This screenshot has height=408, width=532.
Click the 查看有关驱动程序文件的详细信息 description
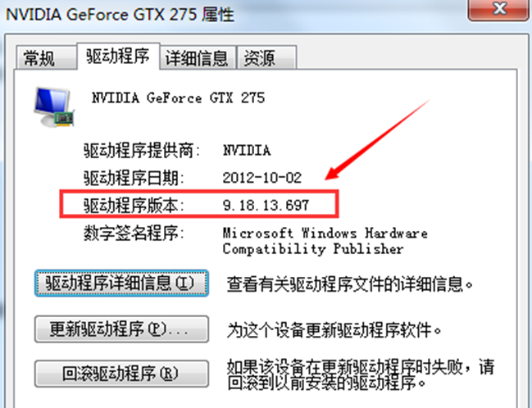[350, 284]
